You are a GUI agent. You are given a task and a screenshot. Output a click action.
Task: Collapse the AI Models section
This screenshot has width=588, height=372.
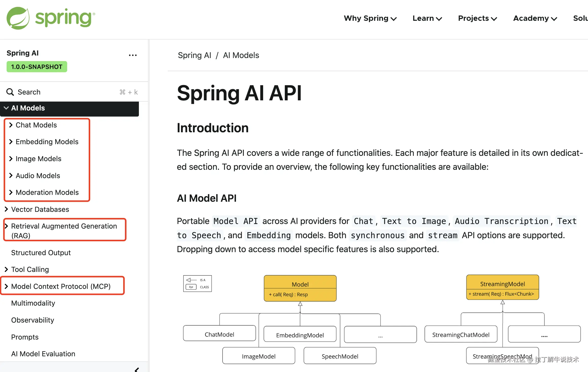[x=6, y=108]
